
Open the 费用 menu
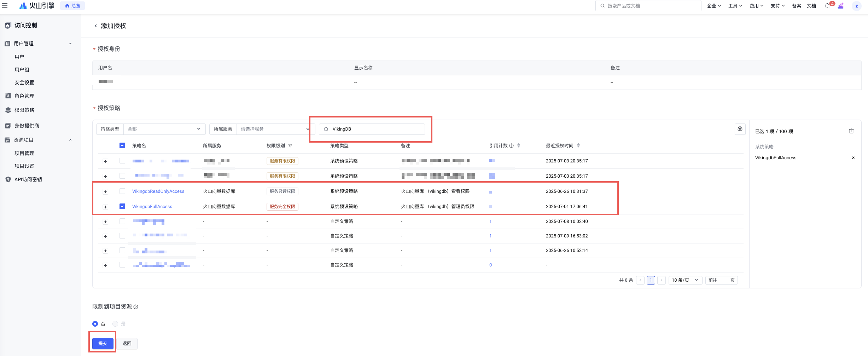click(x=756, y=6)
